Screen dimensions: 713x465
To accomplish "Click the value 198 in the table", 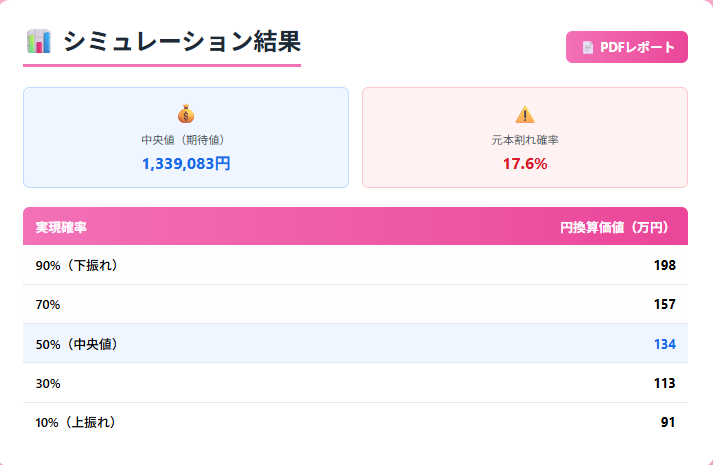I will (x=664, y=265).
